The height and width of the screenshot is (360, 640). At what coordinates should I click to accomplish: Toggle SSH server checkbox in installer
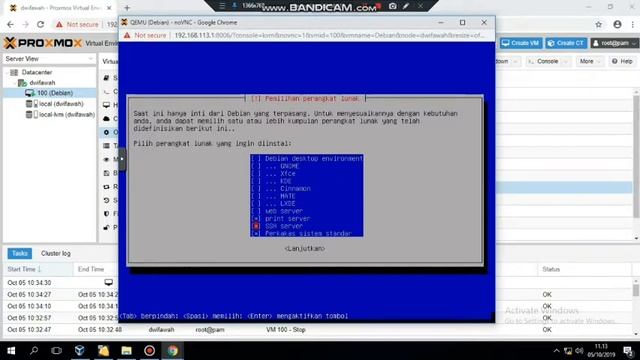click(256, 226)
